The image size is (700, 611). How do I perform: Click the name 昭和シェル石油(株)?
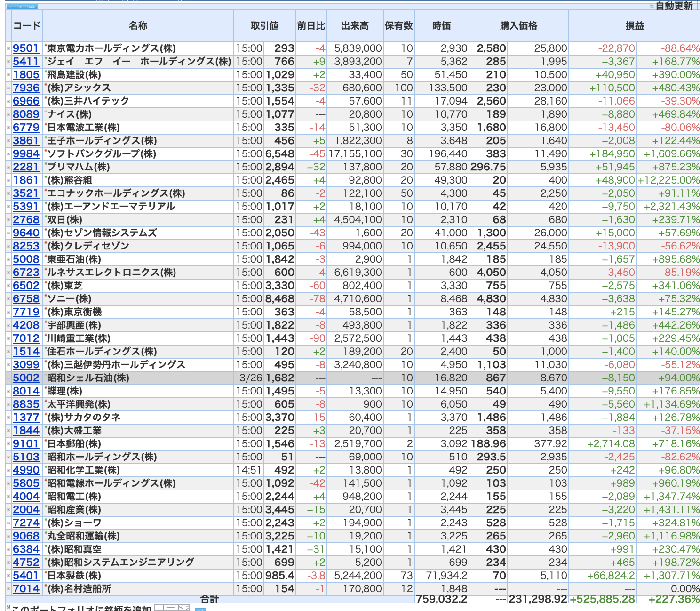(88, 378)
